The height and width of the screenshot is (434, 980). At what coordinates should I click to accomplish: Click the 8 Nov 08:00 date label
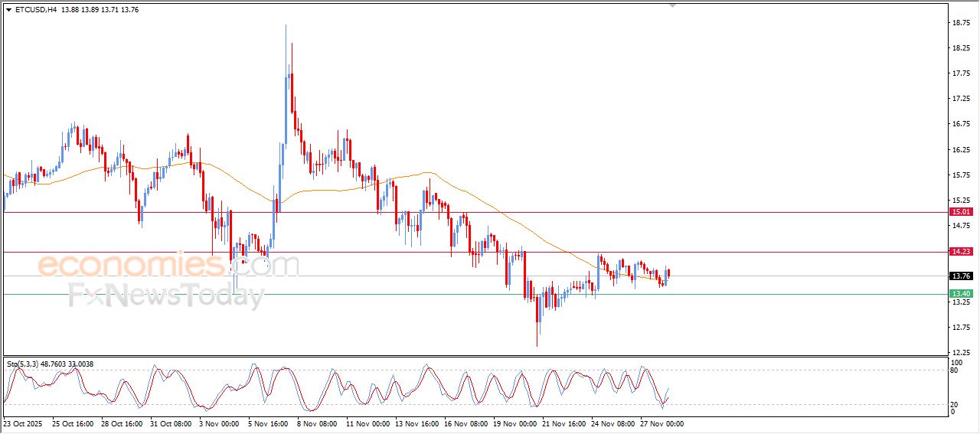coord(318,423)
